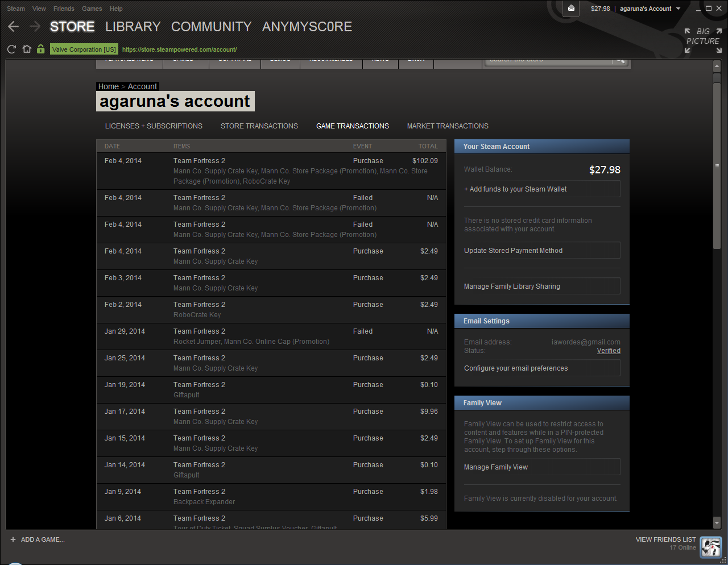Viewport: 728px width, 565px height.
Task: Open the ANYMYSC0RE profile section
Action: click(307, 27)
